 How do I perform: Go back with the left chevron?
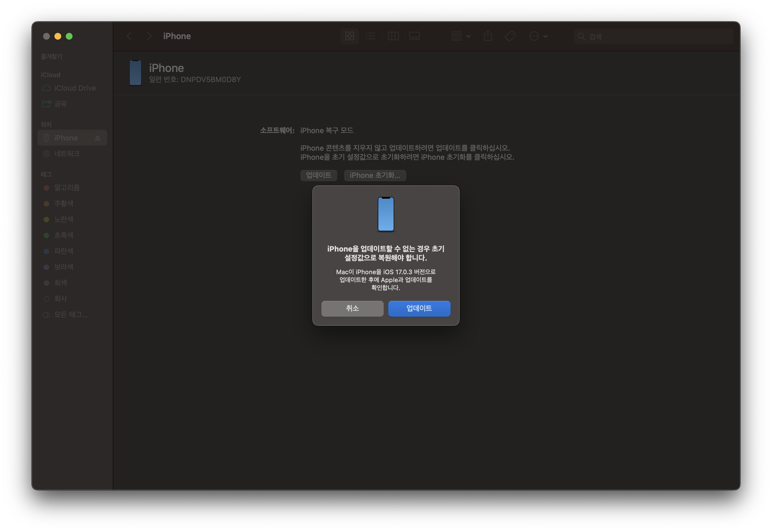pos(130,36)
